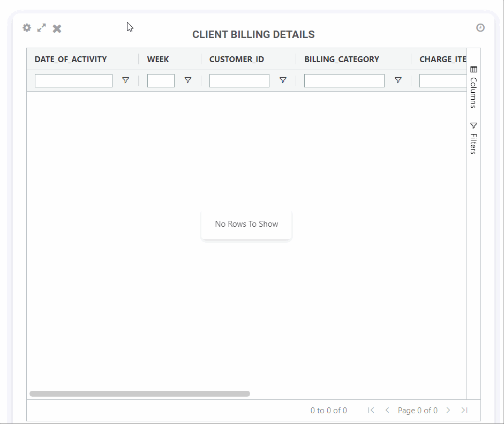
Task: Click the horizontal scrollbar of the grid
Action: click(x=139, y=393)
